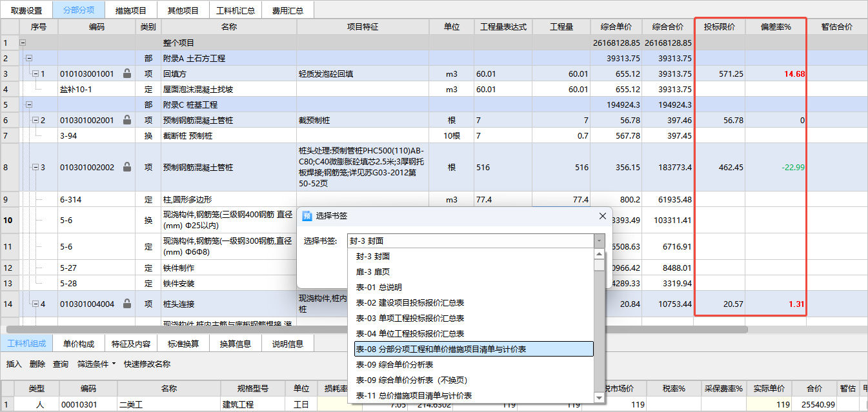The image size is (868, 412).
Task: Select 表-01 总说明 bookmark option
Action: [379, 288]
